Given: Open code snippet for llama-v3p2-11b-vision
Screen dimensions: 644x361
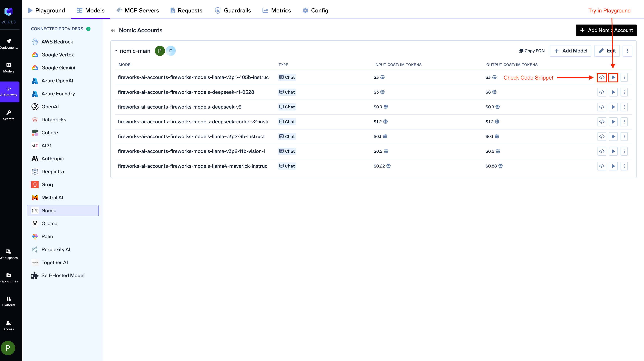Looking at the screenshot, I should (601, 151).
